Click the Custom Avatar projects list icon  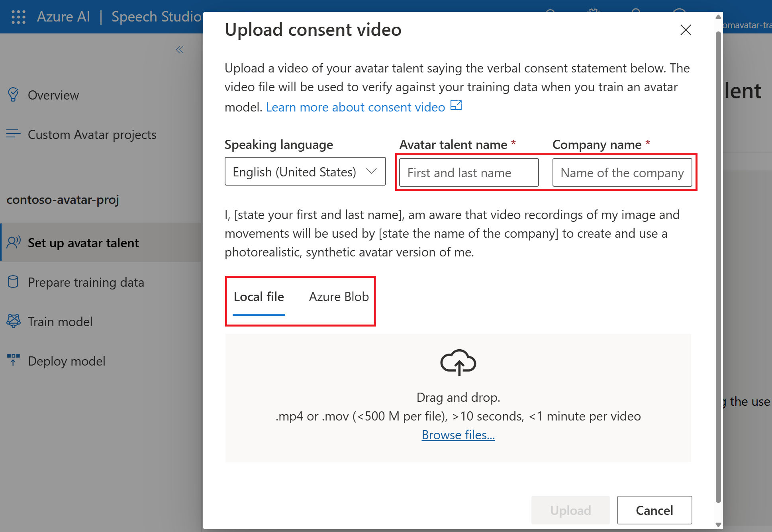pyautogui.click(x=13, y=134)
